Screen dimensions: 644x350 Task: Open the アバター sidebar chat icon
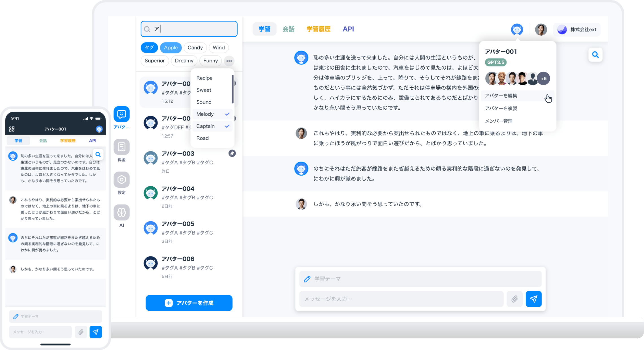tap(121, 114)
